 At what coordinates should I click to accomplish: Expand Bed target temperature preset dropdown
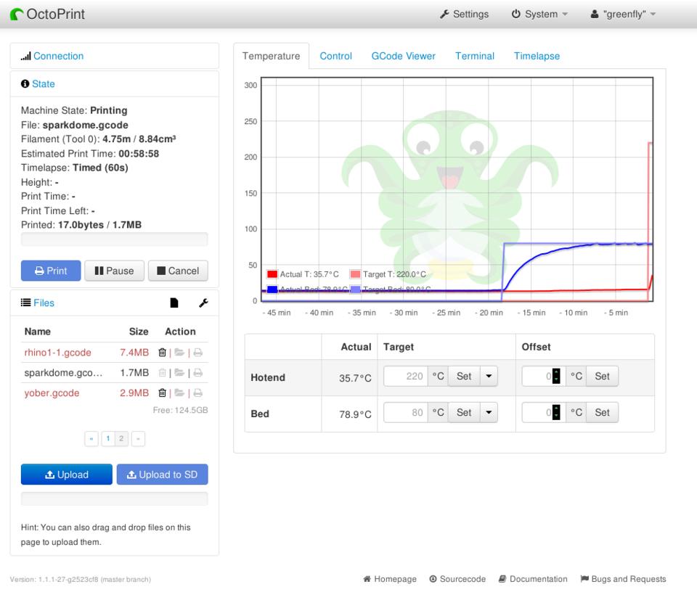click(x=489, y=412)
